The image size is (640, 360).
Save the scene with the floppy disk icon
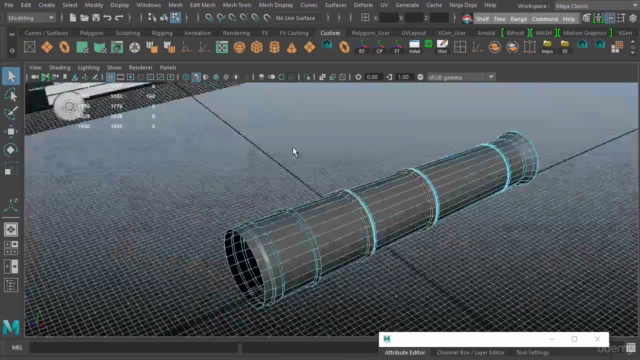[96, 18]
